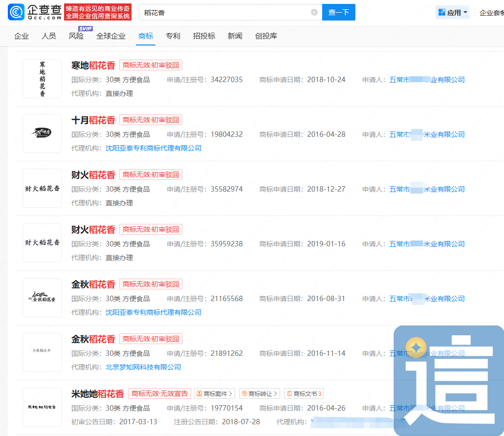The height and width of the screenshot is (436, 504).
Task: Switch to the 创投库 tab
Action: coord(266,36)
